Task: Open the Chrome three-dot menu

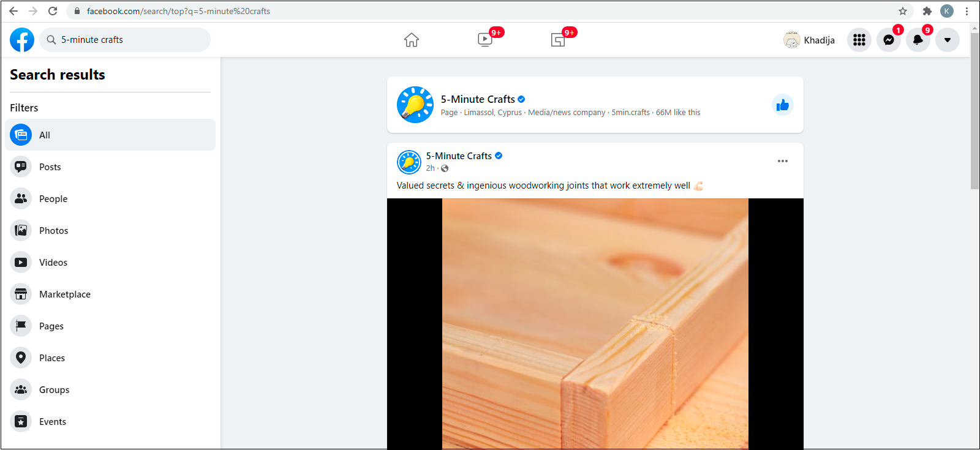Action: point(967,11)
